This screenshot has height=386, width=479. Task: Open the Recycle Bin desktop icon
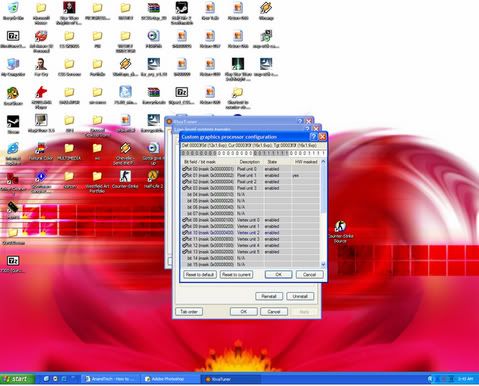[13, 11]
